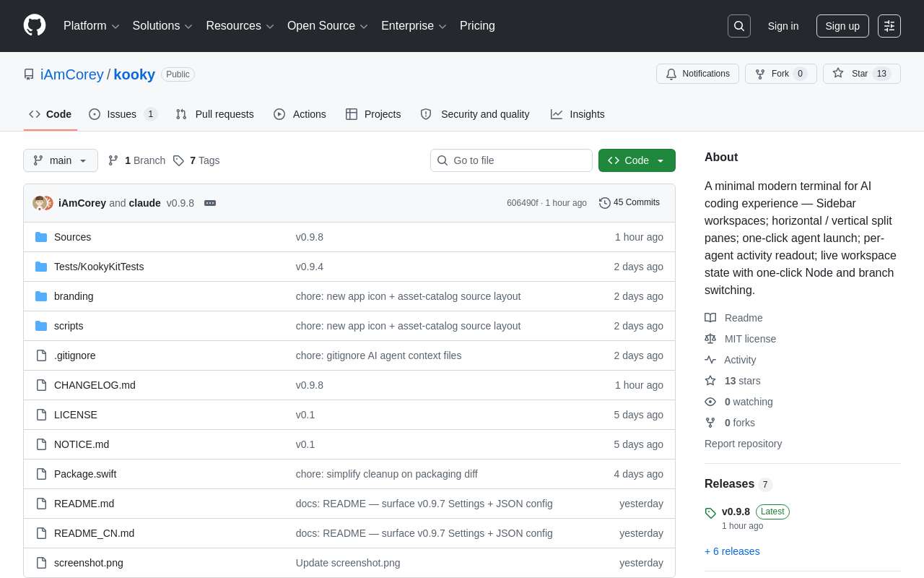Open the 1 Branch link

(136, 160)
